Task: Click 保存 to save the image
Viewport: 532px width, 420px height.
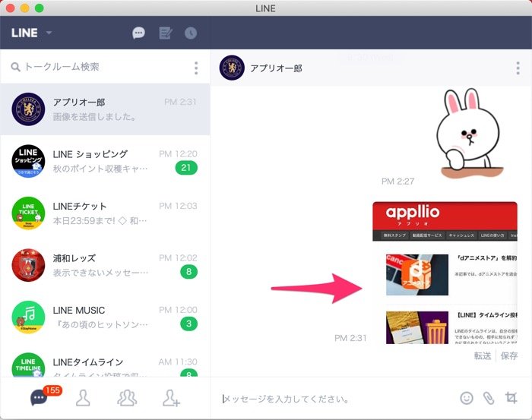Action: pos(509,355)
